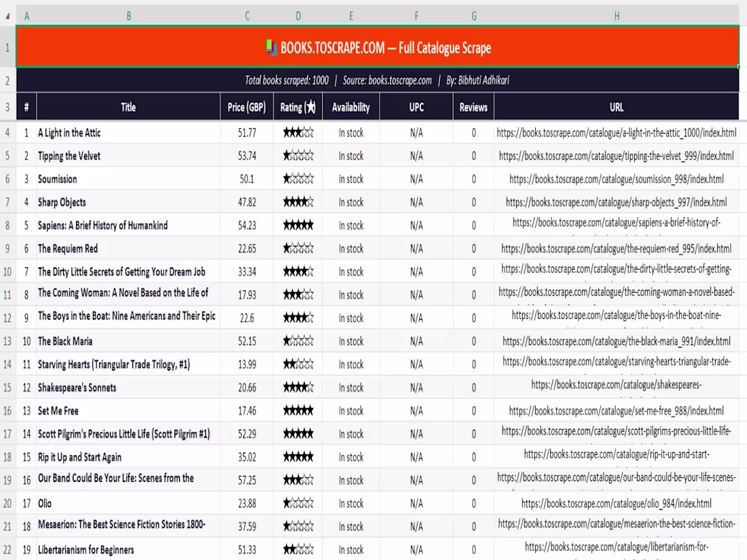Select column E header
Viewport: 747px width, 560px height.
(x=351, y=16)
